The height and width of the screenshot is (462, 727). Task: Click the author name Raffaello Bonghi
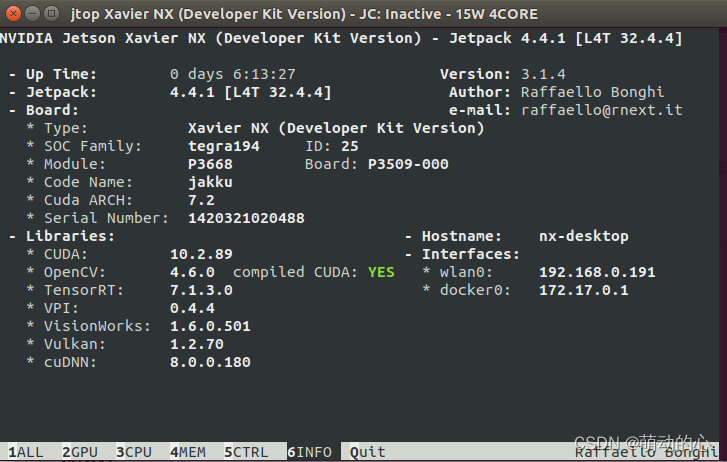592,92
